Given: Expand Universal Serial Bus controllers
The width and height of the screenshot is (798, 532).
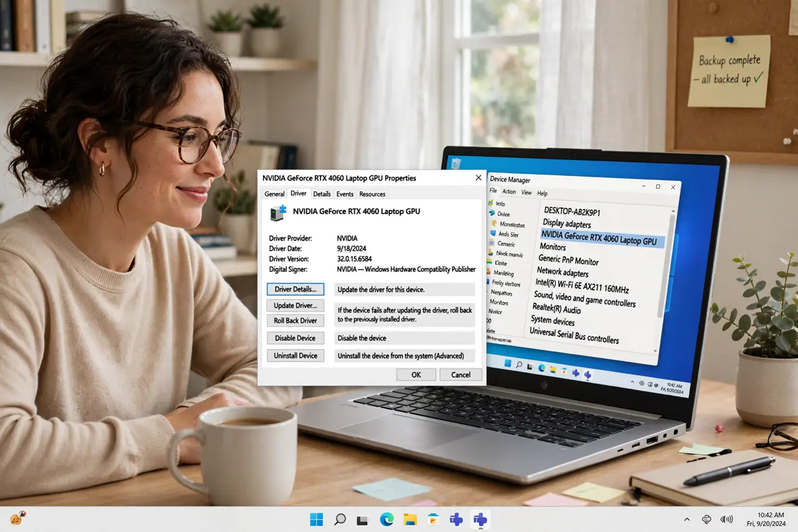Looking at the screenshot, I should [x=574, y=335].
